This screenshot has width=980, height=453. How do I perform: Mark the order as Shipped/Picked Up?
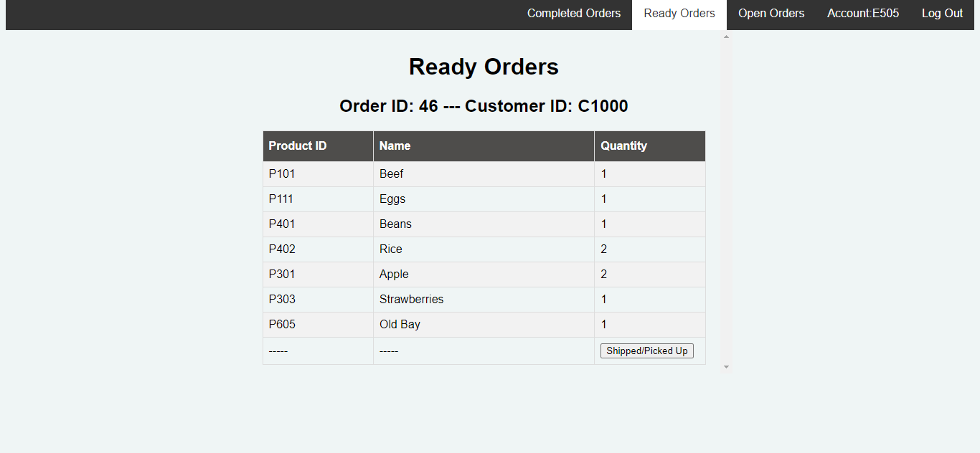(647, 351)
